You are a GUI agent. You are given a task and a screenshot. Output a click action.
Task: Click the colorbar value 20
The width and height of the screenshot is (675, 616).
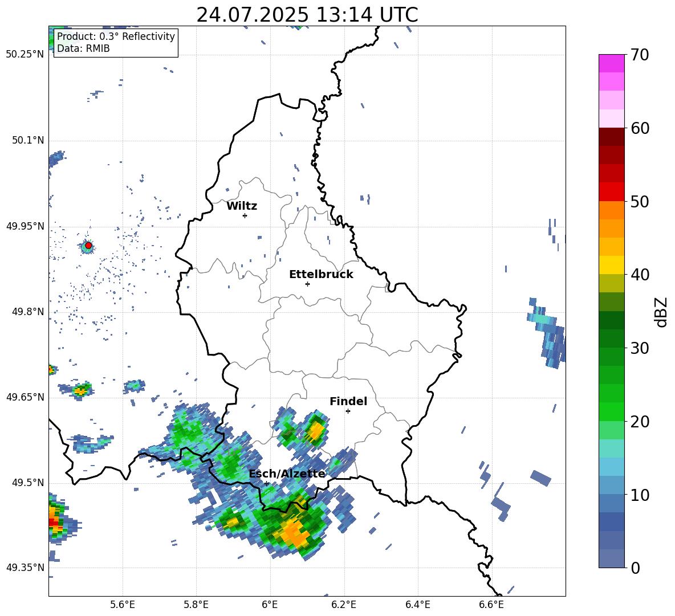[x=640, y=421]
